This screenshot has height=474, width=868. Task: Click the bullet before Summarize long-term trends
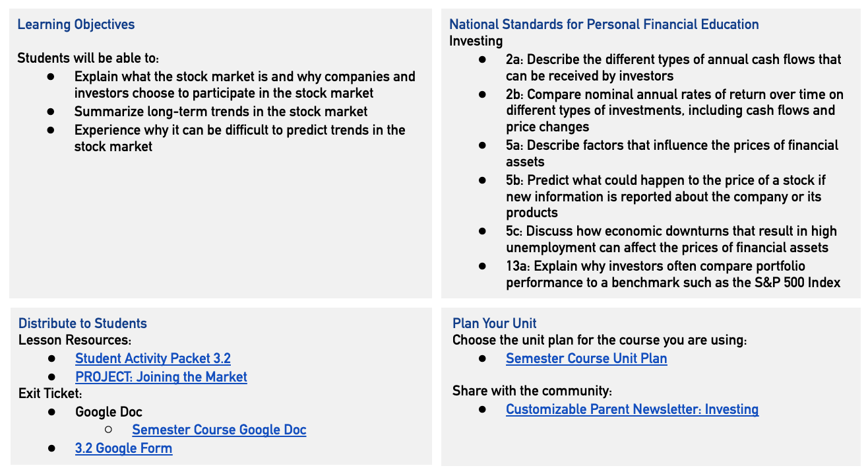click(51, 112)
